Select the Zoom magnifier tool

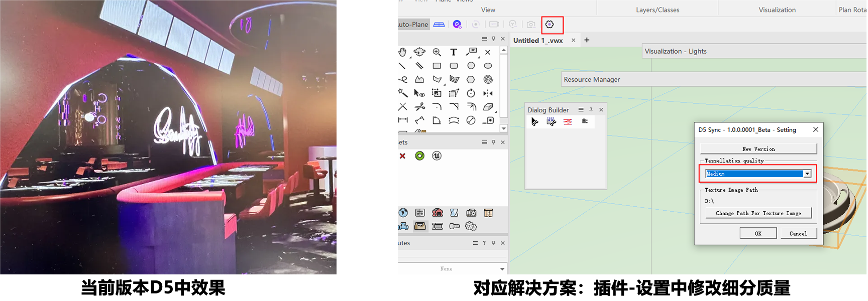coord(437,52)
